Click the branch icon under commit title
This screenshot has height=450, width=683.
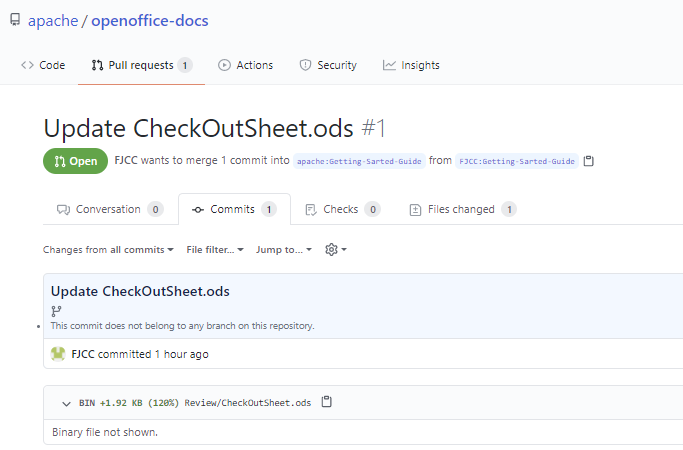tap(56, 311)
